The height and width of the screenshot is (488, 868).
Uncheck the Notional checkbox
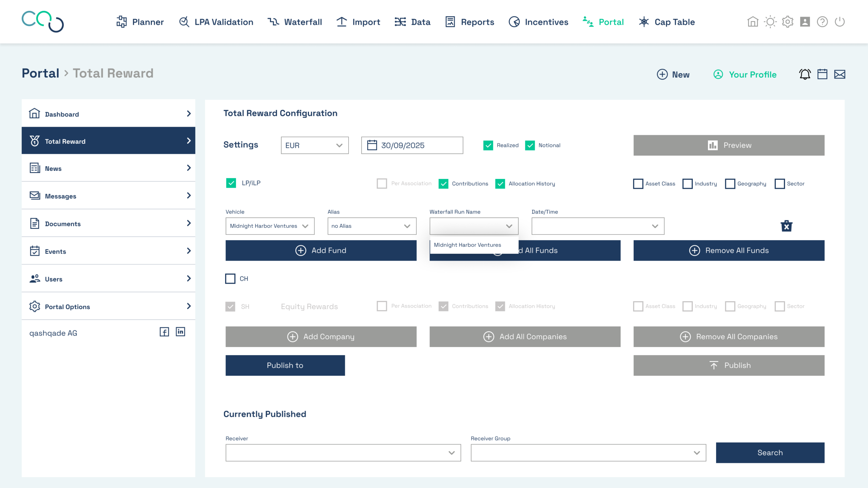tap(530, 145)
